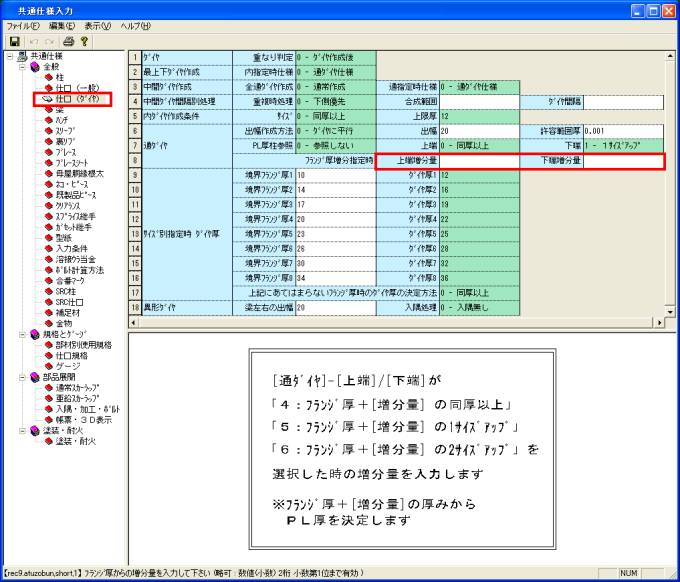Open the ヘルプ(H) menu
This screenshot has width=680, height=582.
pyautogui.click(x=136, y=26)
